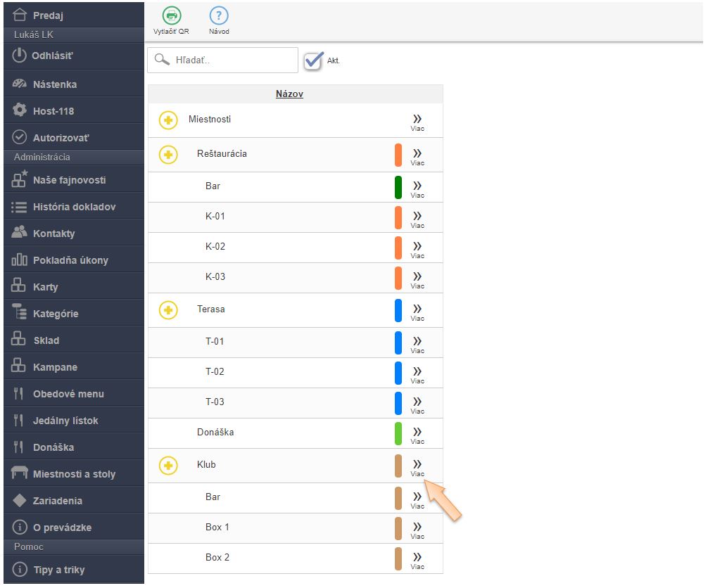
Task: Open Miestnosti a stoly menu item
Action: 74,474
